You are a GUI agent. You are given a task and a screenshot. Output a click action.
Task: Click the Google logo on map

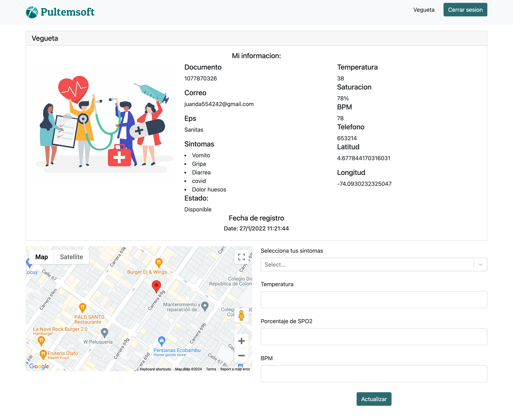39,366
